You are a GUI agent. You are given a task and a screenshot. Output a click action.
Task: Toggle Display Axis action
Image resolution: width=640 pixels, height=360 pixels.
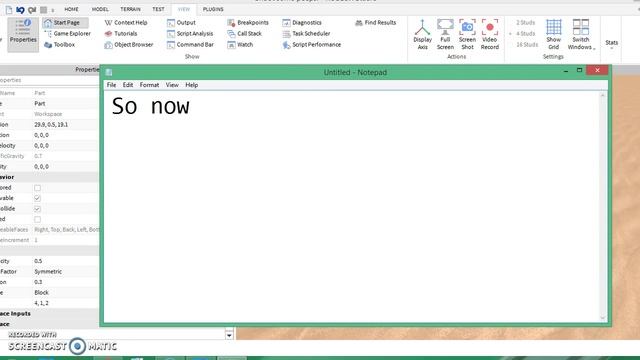tap(422, 34)
